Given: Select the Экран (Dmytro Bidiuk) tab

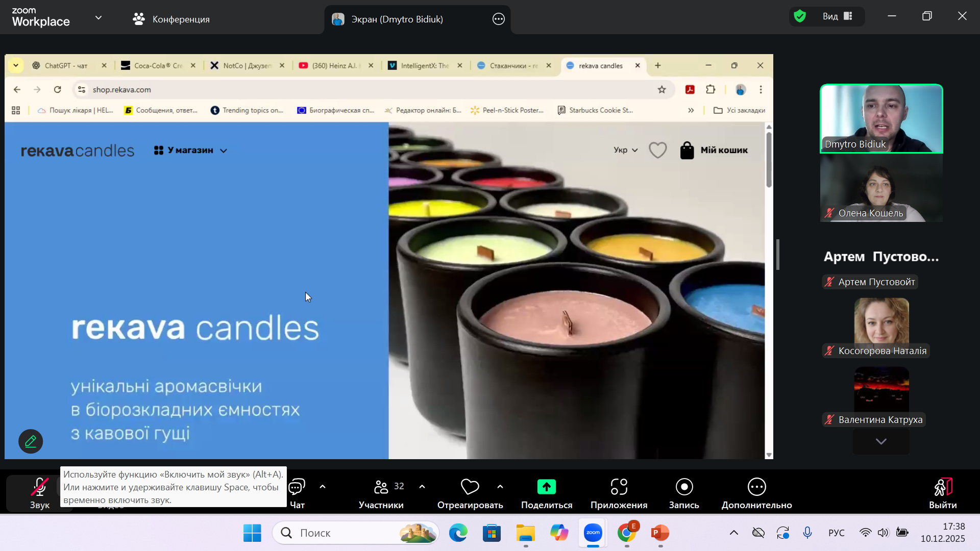Looking at the screenshot, I should pyautogui.click(x=397, y=19).
